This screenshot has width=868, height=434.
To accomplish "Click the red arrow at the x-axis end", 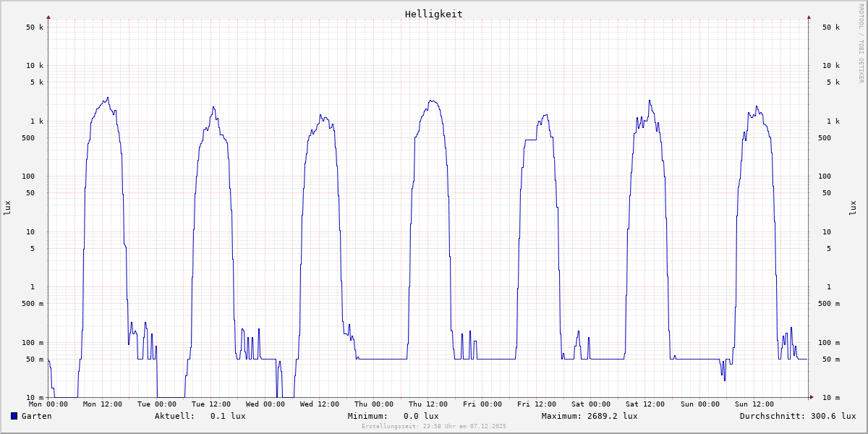I will pyautogui.click(x=812, y=397).
